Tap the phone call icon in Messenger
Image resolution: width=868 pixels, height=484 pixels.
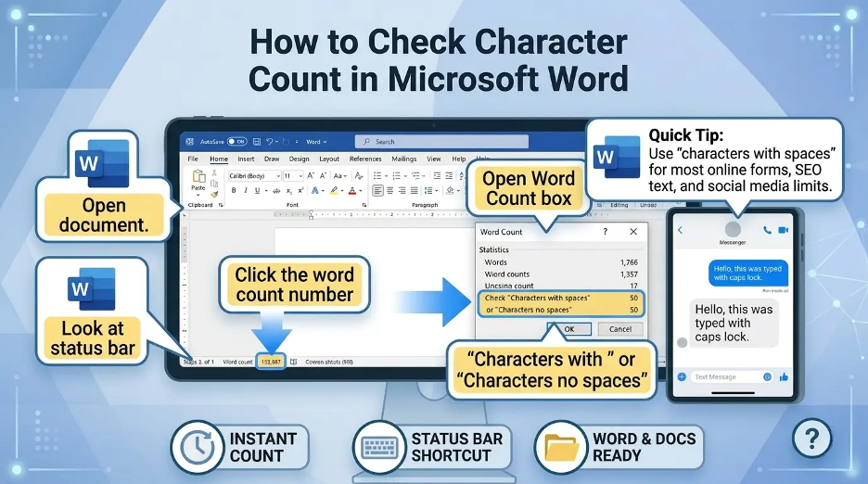[767, 230]
